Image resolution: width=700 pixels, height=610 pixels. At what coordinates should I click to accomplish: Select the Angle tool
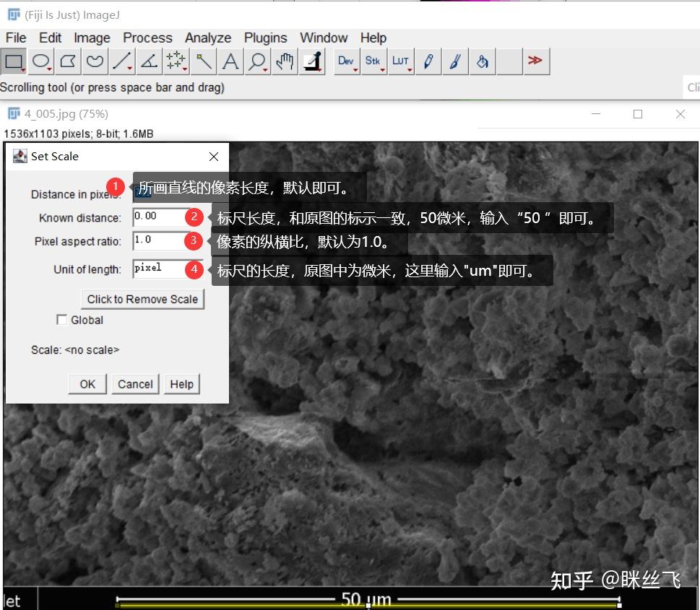tap(149, 61)
